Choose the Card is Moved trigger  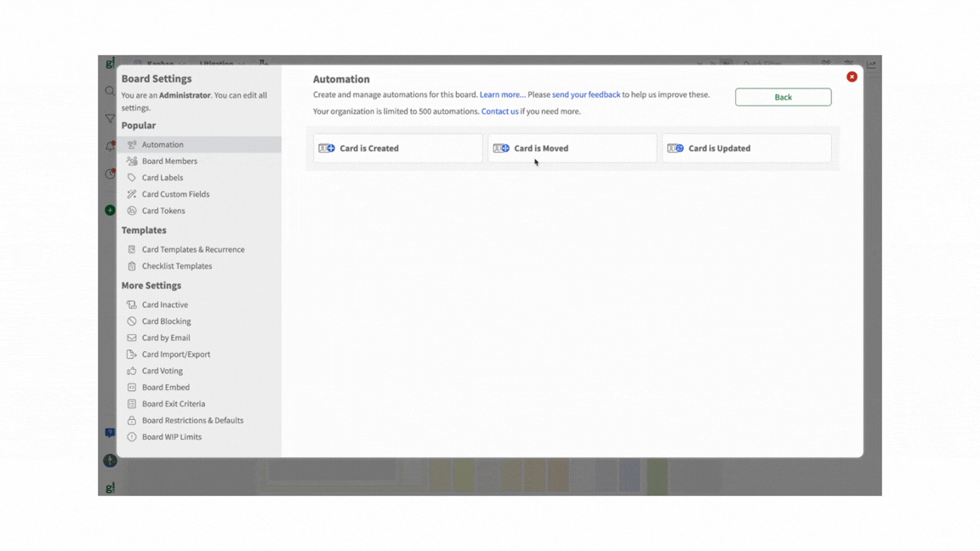coord(573,148)
